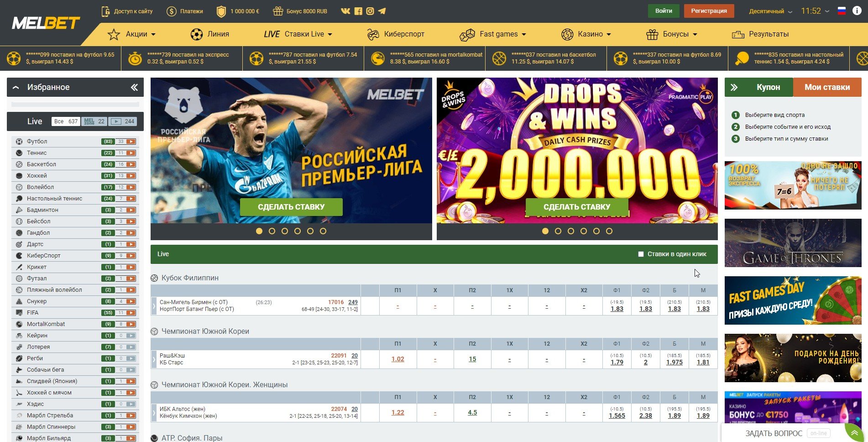This screenshot has width=868, height=442.
Task: Collapse sidebar with double-chevron icon
Action: pos(134,87)
